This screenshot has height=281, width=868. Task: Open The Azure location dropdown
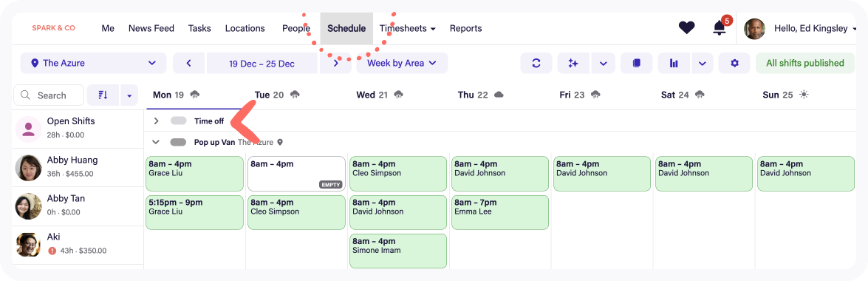point(93,63)
